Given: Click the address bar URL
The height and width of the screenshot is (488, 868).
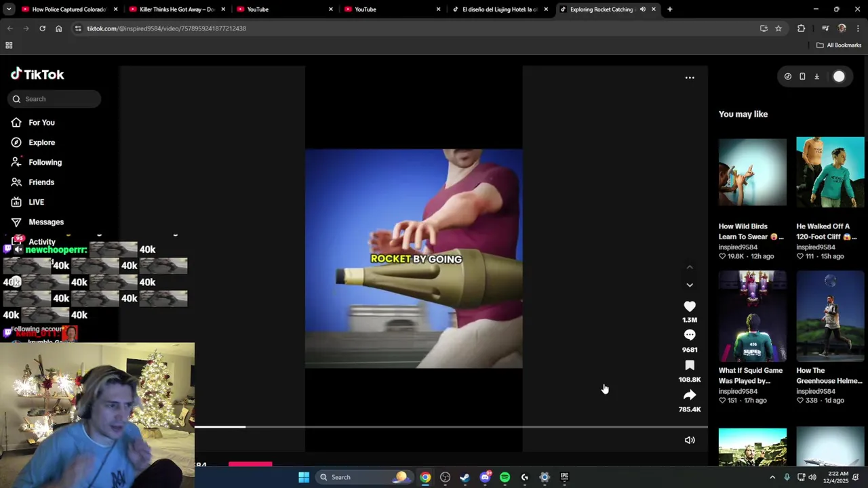Looking at the screenshot, I should pyautogui.click(x=166, y=28).
